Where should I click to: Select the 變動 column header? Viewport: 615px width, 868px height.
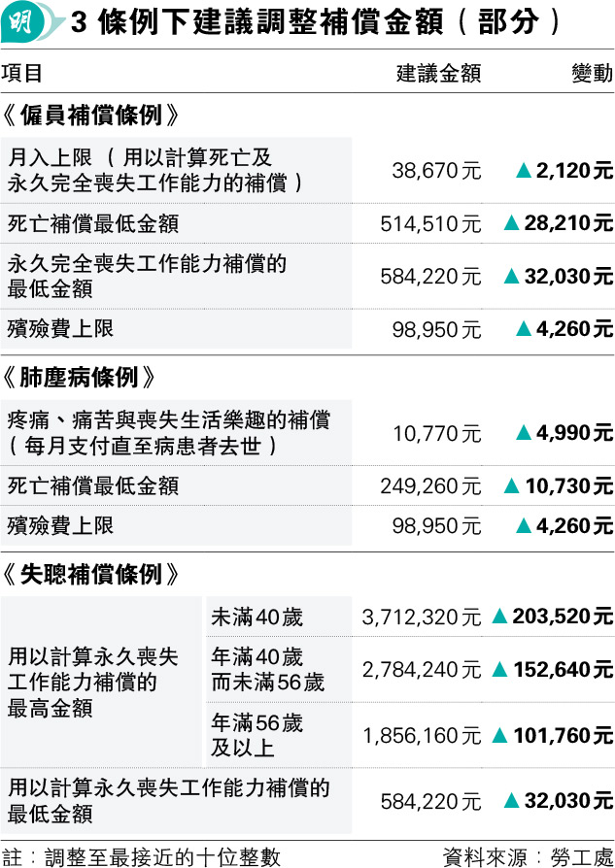point(593,73)
